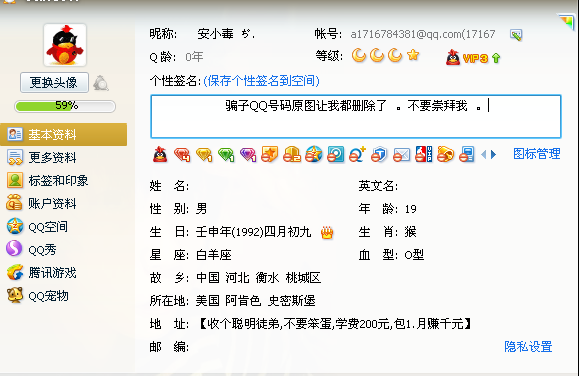Click the Q龄 value 0年
Viewport: 579px width, 376px height.
click(194, 57)
